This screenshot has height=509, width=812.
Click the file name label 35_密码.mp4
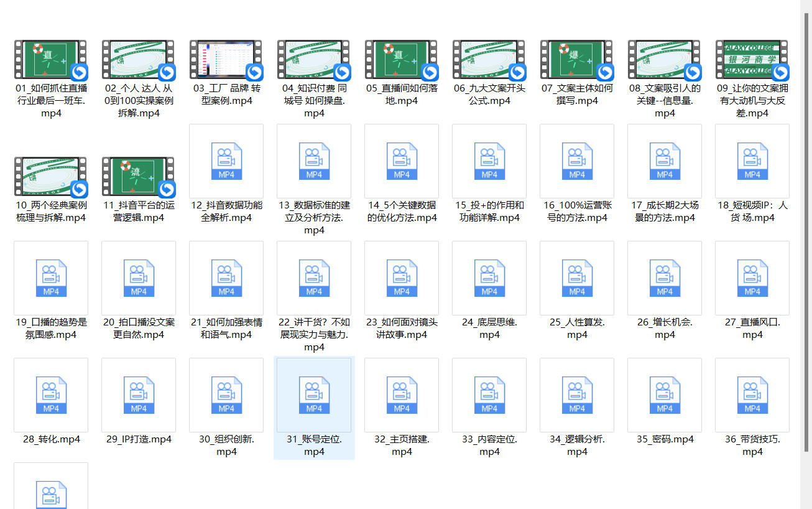665,439
